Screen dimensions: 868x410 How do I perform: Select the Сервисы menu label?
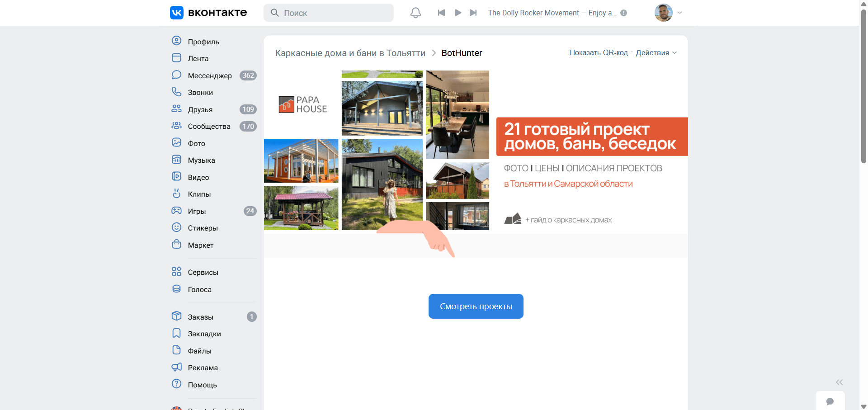(203, 273)
